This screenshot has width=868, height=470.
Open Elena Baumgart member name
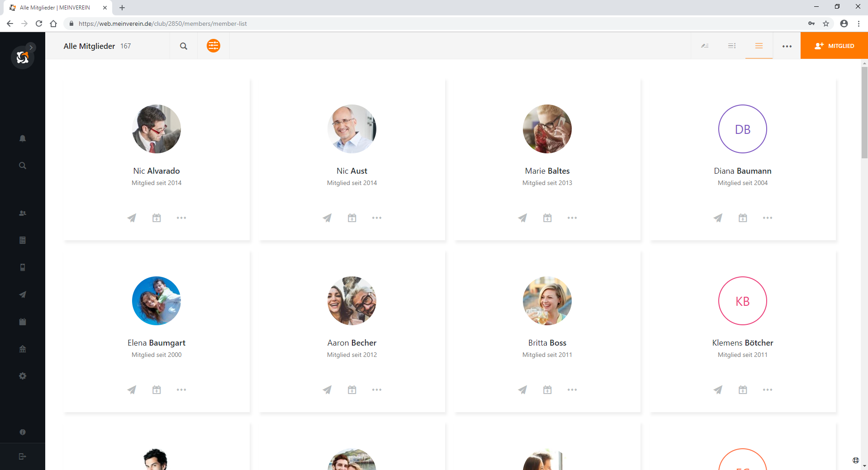[x=157, y=343]
